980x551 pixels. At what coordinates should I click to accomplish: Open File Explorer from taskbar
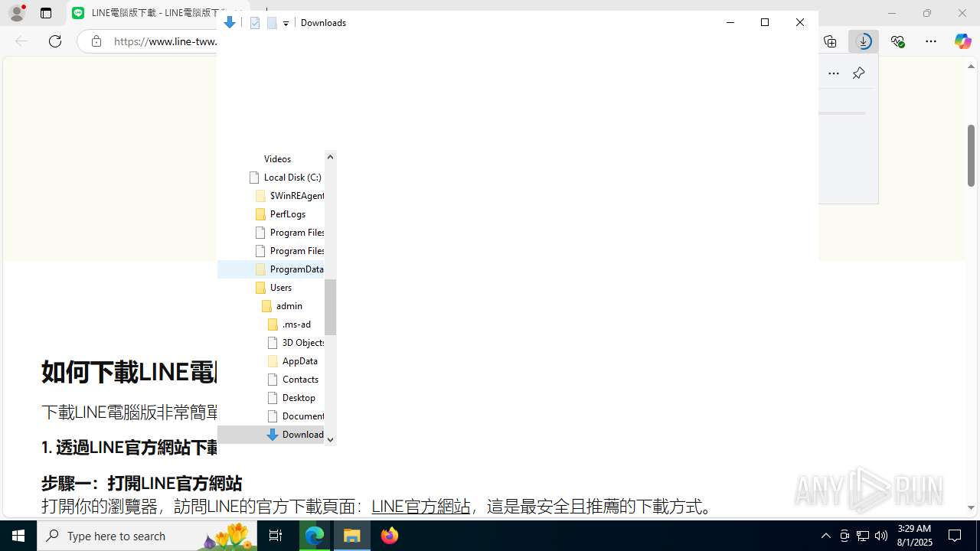coord(352,536)
